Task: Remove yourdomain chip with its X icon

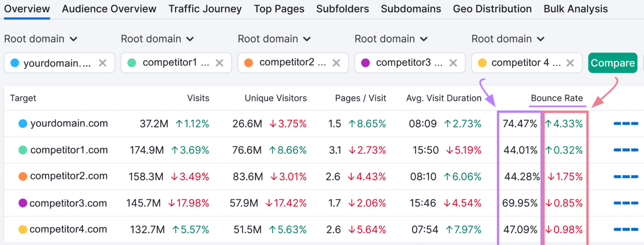Action: coord(102,63)
